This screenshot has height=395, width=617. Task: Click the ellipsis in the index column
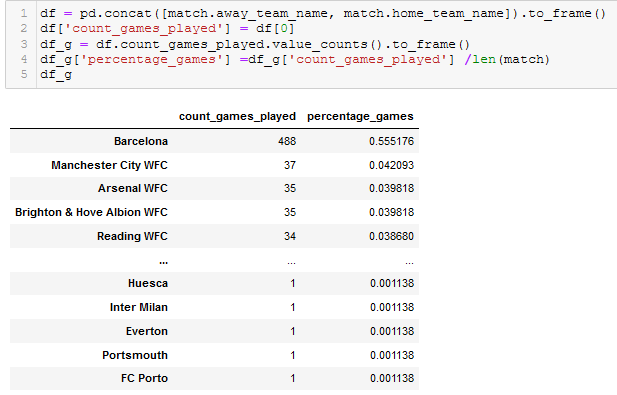(163, 261)
